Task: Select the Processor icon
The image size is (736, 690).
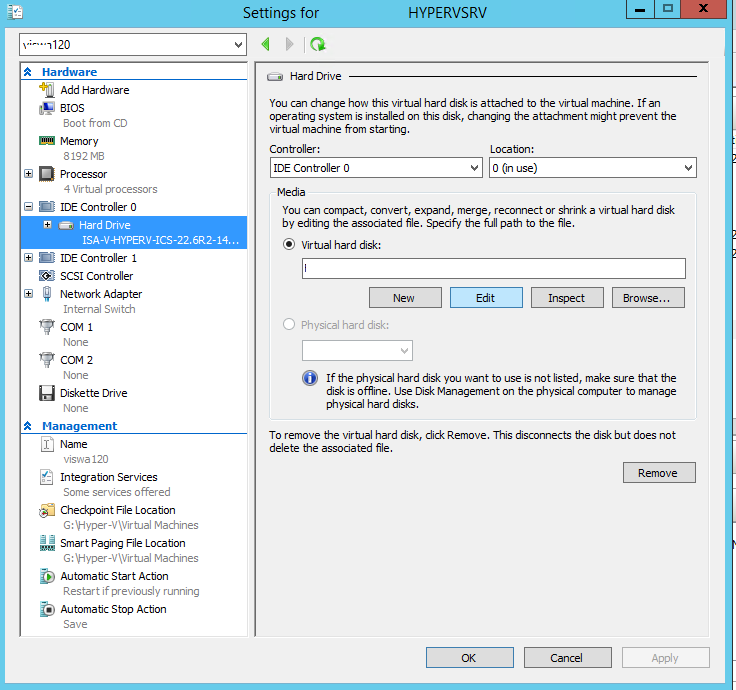Action: tap(46, 174)
